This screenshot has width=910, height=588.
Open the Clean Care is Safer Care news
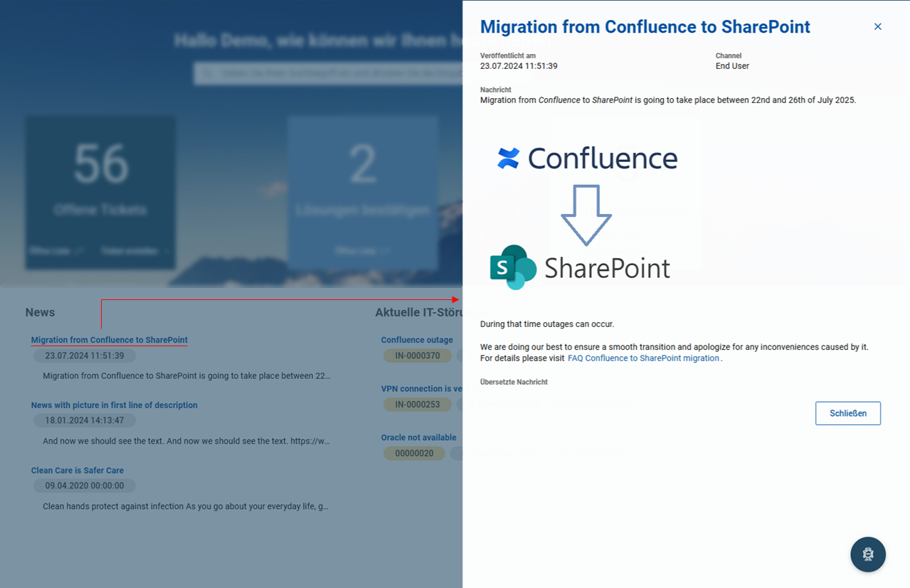[x=78, y=471]
